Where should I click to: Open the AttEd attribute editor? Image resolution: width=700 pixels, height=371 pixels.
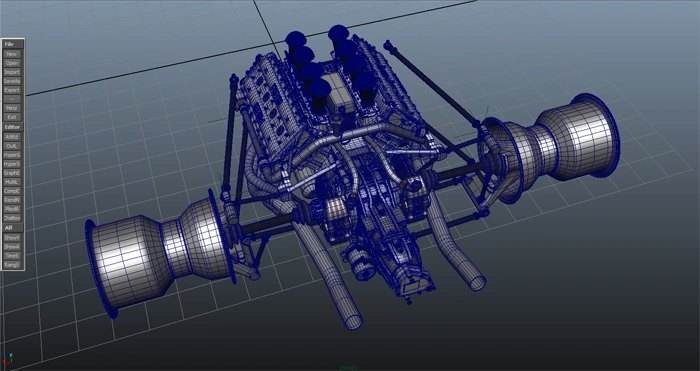click(x=12, y=137)
